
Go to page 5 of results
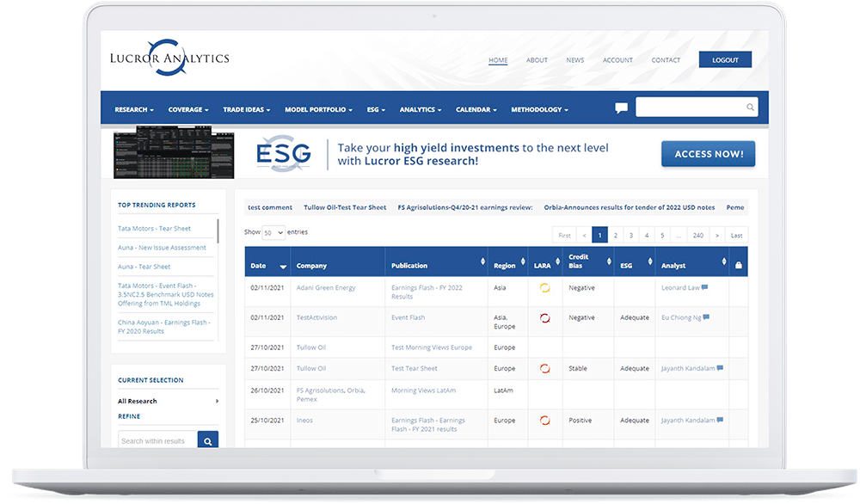pyautogui.click(x=662, y=236)
